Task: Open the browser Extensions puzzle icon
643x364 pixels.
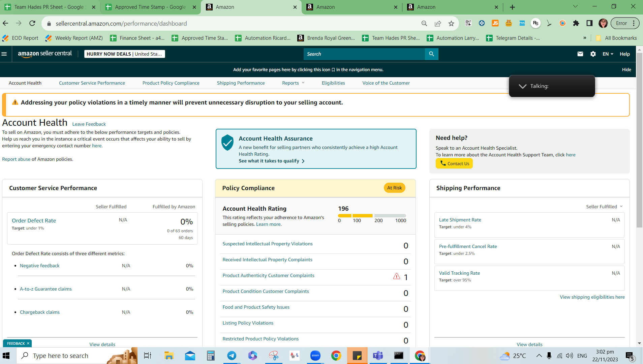Action: coord(576,23)
